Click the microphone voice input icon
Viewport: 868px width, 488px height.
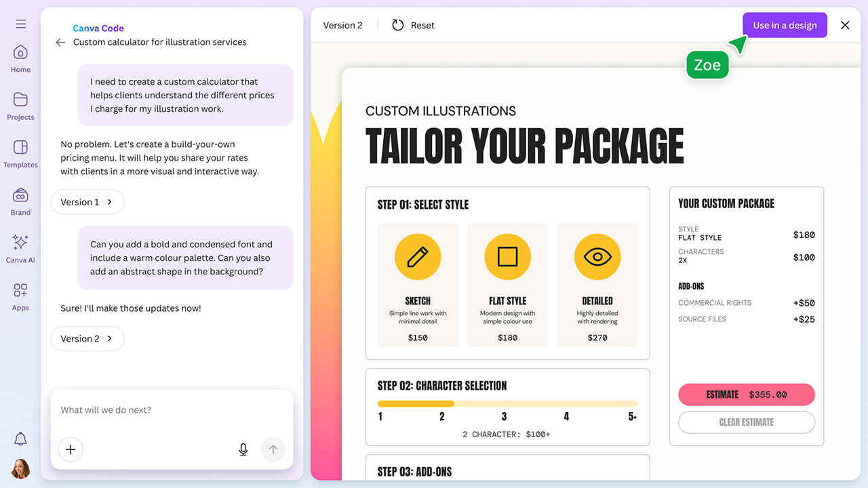243,449
